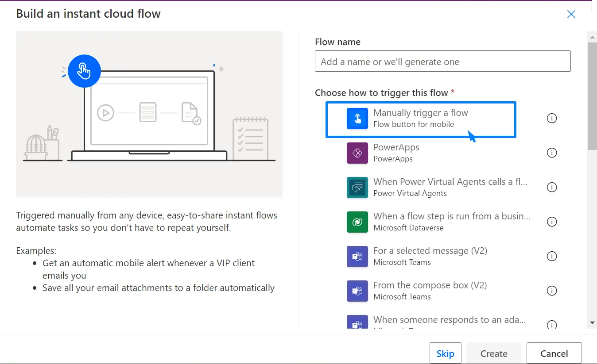Open info for Microsoft Dataverse trigger
The image size is (597, 364).
552,222
